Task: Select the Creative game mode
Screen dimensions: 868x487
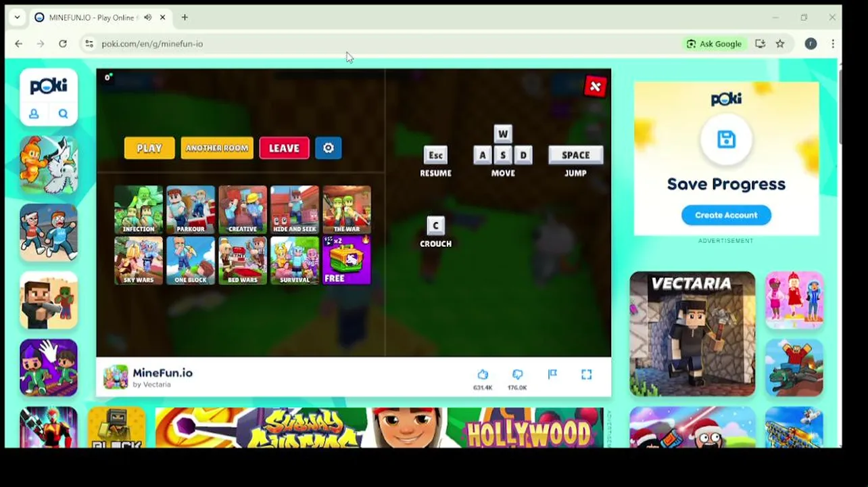Action: 243,210
